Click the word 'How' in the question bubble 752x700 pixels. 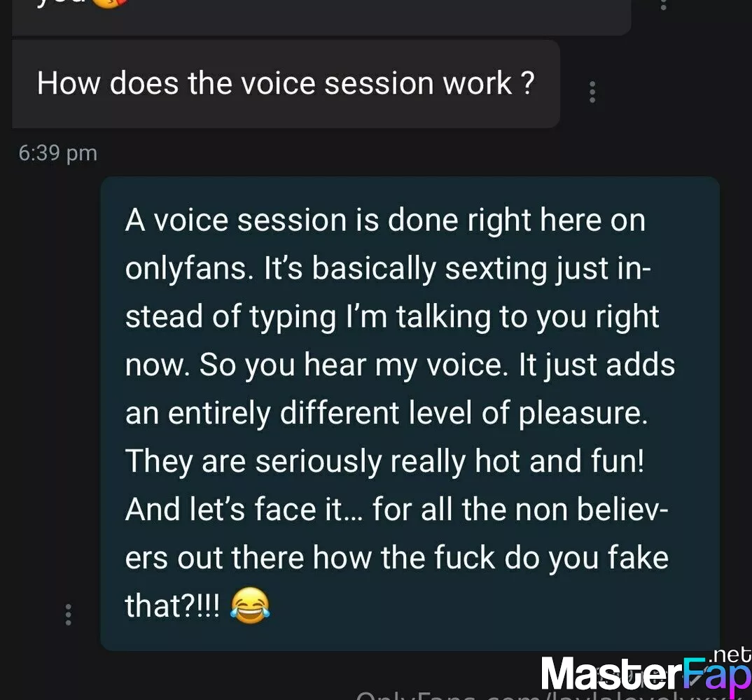[69, 83]
